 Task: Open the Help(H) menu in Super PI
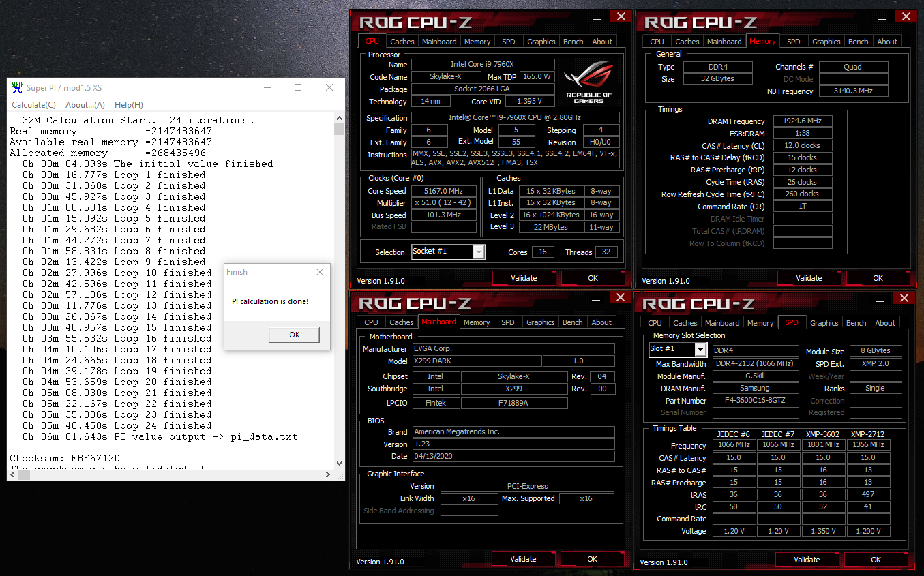coord(129,105)
